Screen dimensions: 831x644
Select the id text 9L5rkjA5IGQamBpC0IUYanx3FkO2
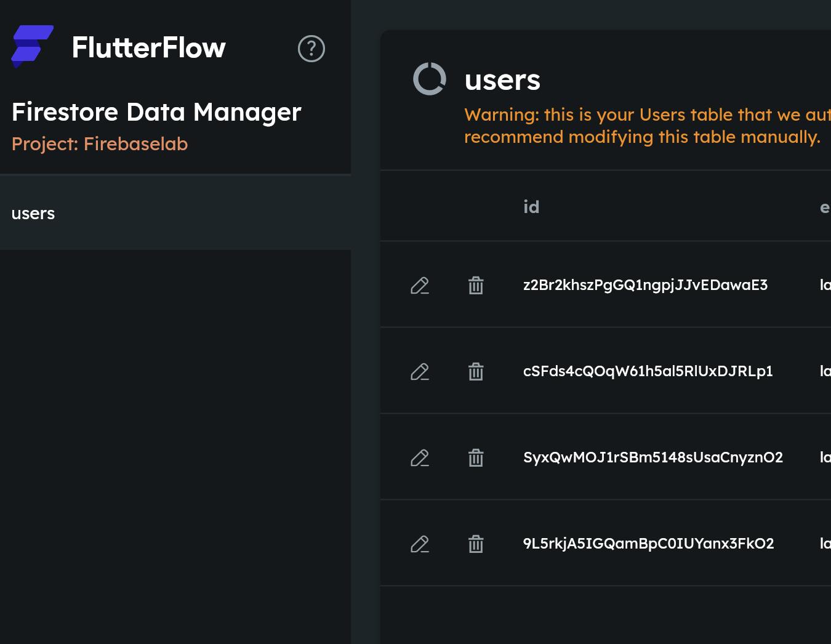pos(648,544)
